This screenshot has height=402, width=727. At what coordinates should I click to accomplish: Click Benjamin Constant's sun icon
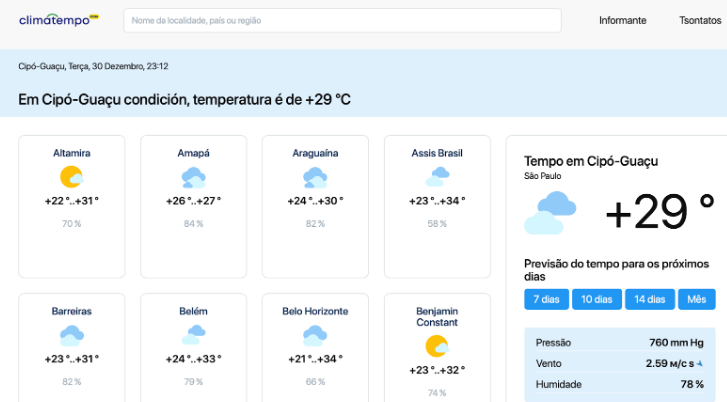[x=437, y=346]
